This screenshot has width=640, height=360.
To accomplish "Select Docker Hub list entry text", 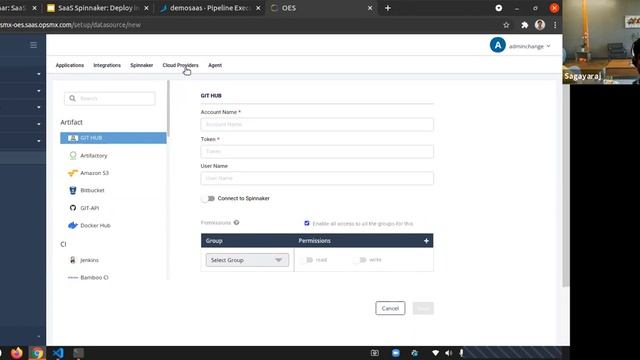I will (x=96, y=225).
